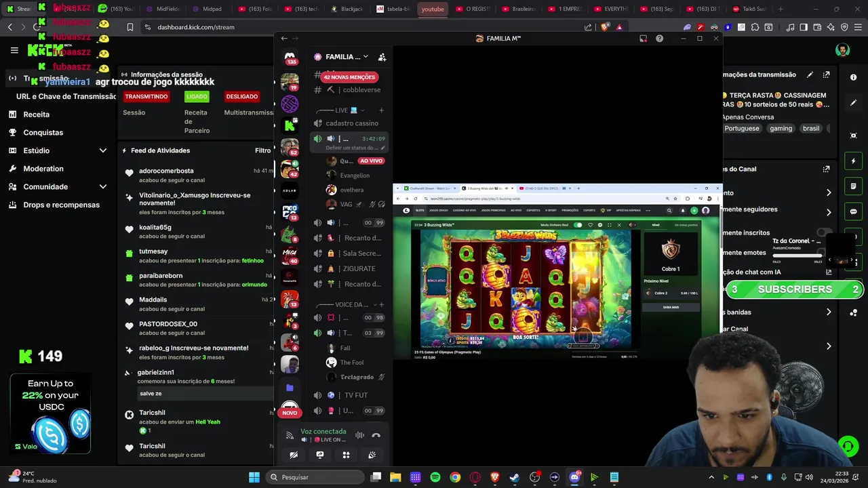The image size is (868, 488).
Task: Select TRANSMITINDO session status badge
Action: click(x=146, y=96)
